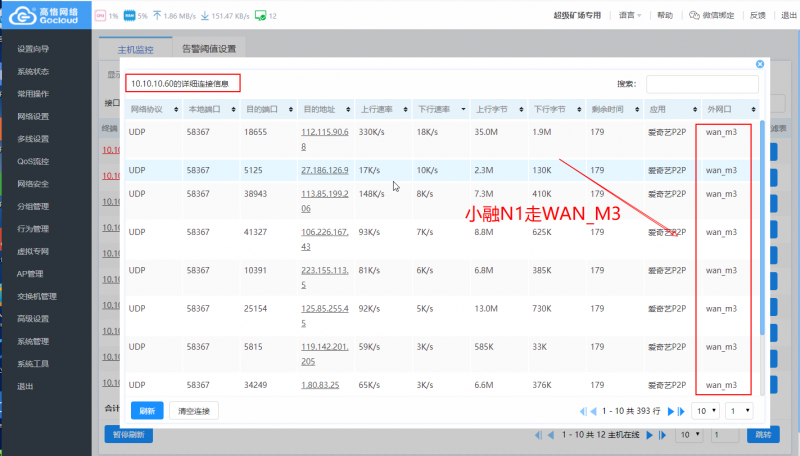Click the online hosts monitor icon
The width and height of the screenshot is (800, 456).
pos(260,16)
